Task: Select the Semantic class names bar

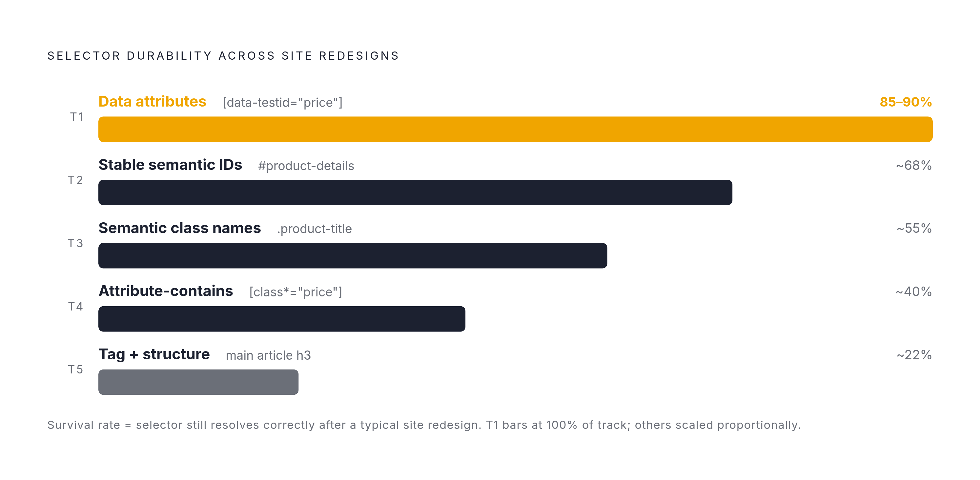Action: pos(353,256)
